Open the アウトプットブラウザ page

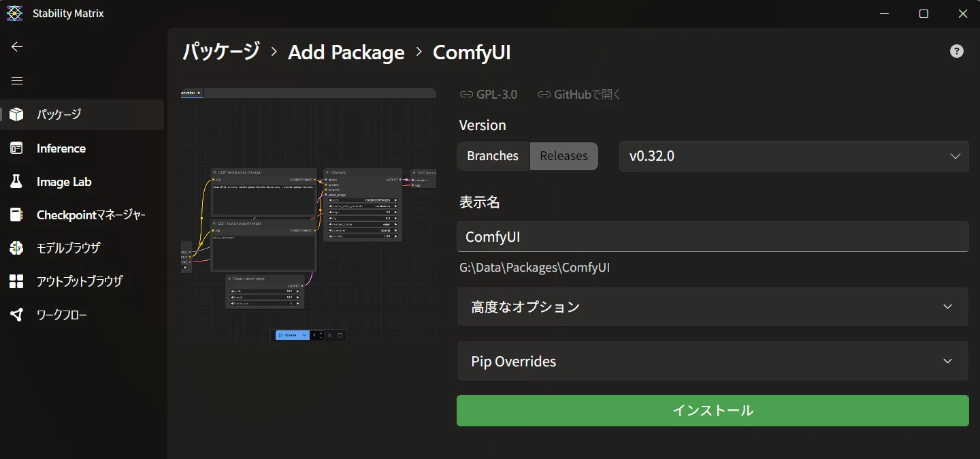pyautogui.click(x=82, y=281)
